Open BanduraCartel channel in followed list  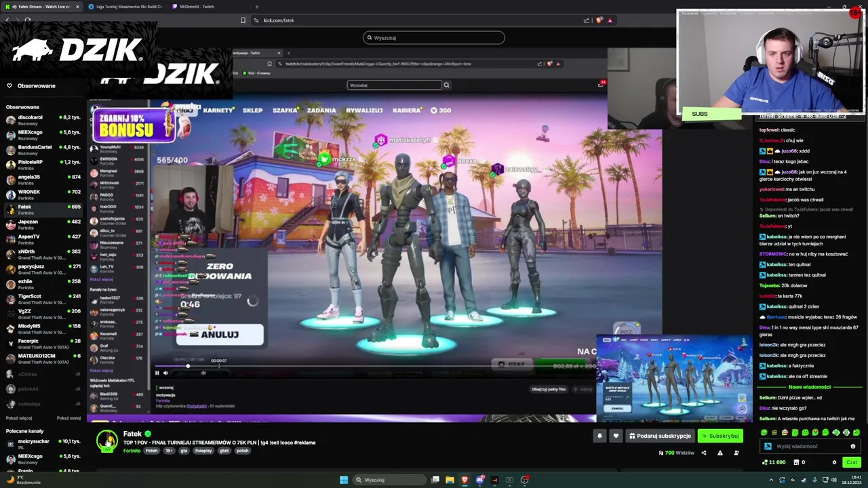43,150
